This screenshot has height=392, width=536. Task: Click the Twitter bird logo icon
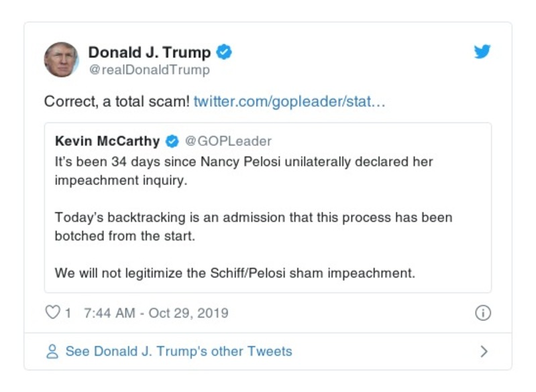[x=482, y=52]
